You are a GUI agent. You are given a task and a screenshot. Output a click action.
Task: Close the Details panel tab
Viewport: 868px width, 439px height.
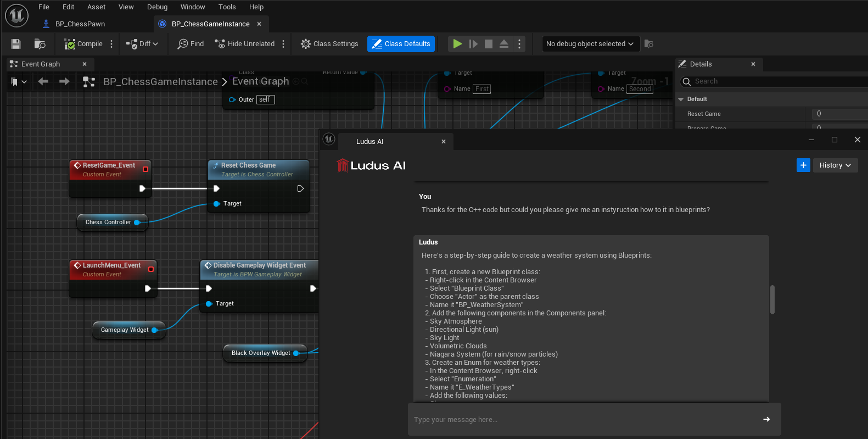(x=753, y=64)
